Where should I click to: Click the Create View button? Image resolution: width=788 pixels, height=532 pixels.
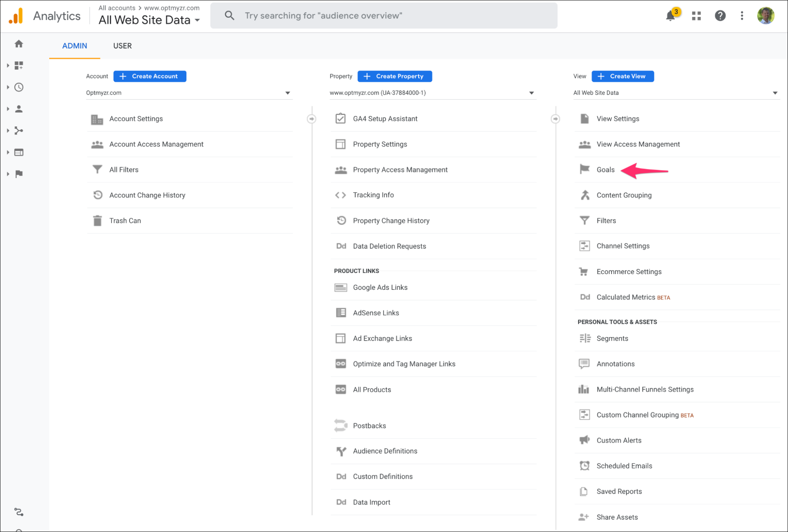tap(623, 76)
